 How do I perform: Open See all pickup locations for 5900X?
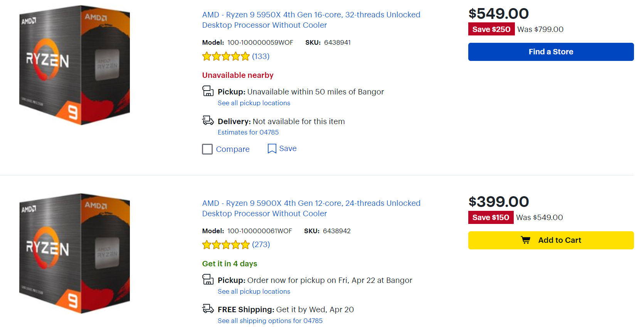254,291
